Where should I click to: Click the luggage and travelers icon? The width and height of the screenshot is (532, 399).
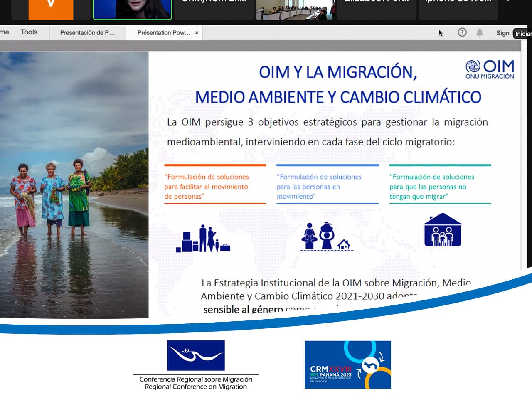[x=203, y=239]
